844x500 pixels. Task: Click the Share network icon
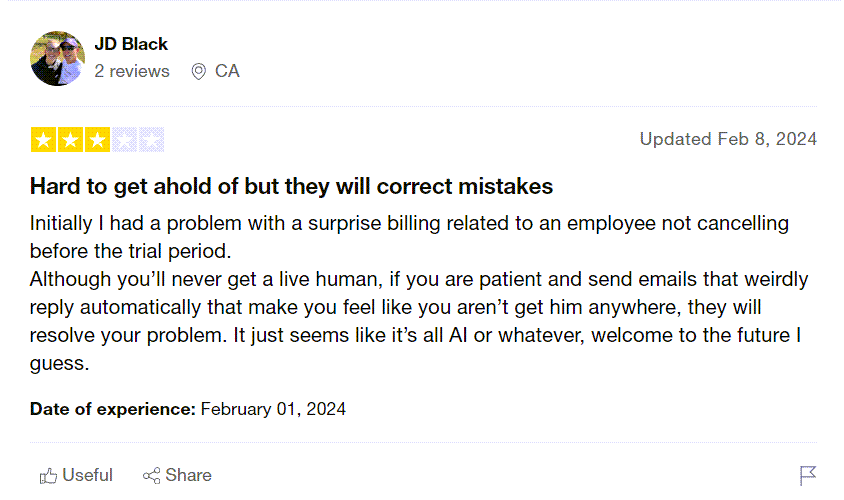(152, 476)
